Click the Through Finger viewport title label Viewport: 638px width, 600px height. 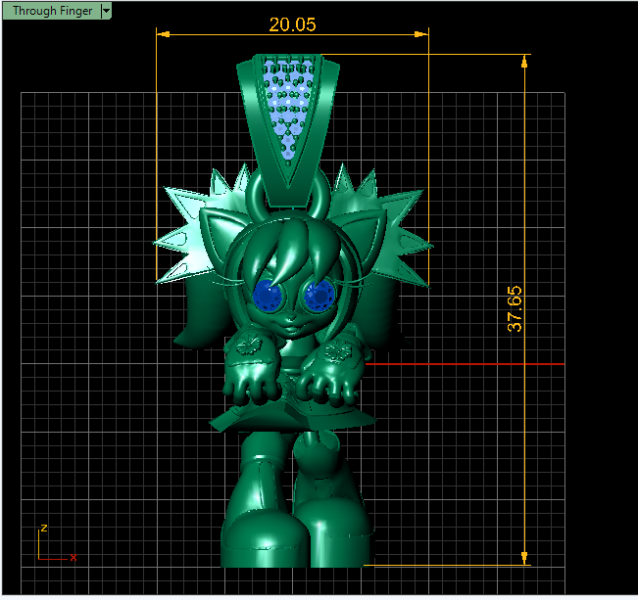click(52, 11)
